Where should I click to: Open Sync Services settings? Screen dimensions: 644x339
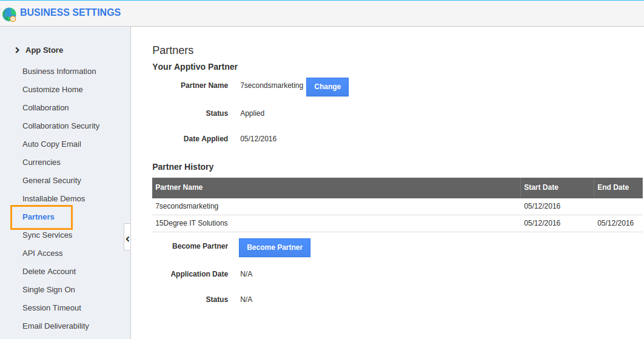coord(47,235)
